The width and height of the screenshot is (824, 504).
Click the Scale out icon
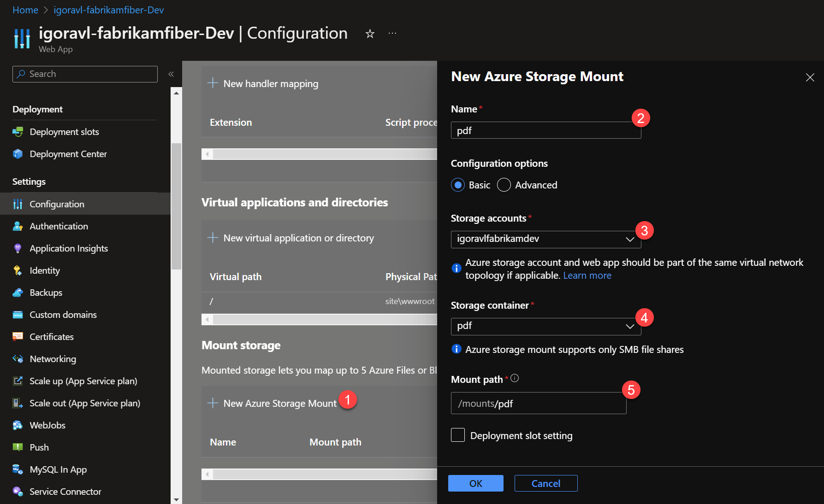[18, 403]
